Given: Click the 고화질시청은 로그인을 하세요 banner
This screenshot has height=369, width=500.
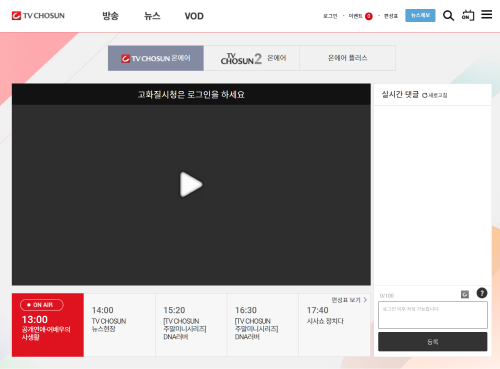Looking at the screenshot, I should pyautogui.click(x=191, y=95).
